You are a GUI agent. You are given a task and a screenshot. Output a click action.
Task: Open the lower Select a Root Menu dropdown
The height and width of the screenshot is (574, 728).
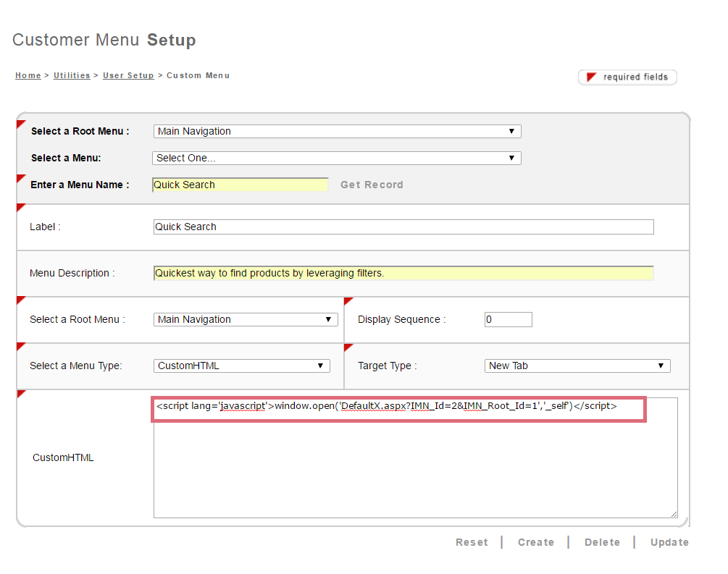pos(246,319)
